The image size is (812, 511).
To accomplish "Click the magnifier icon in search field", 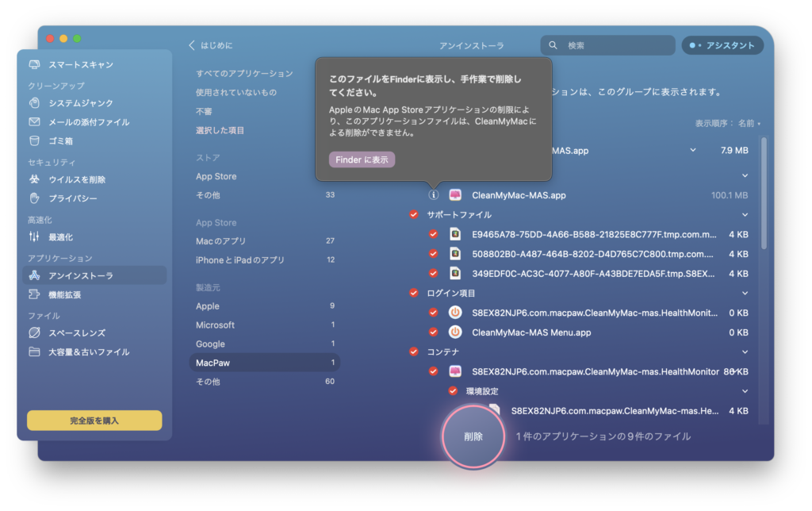I will tap(553, 45).
